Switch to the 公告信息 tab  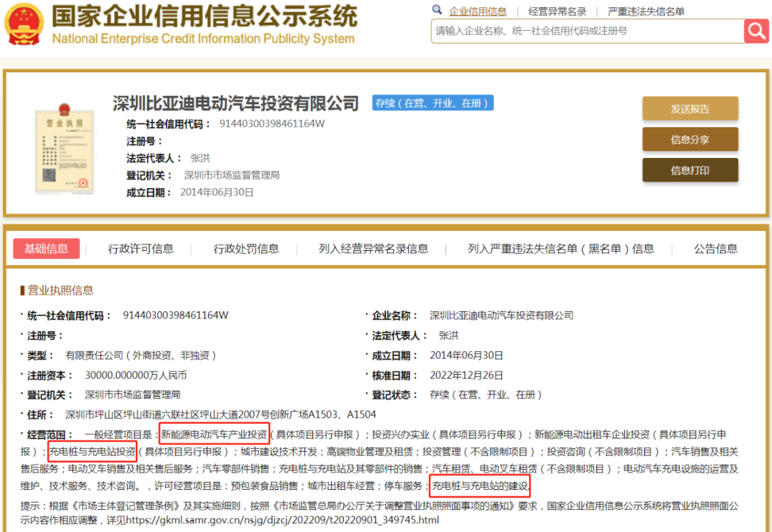[716, 248]
